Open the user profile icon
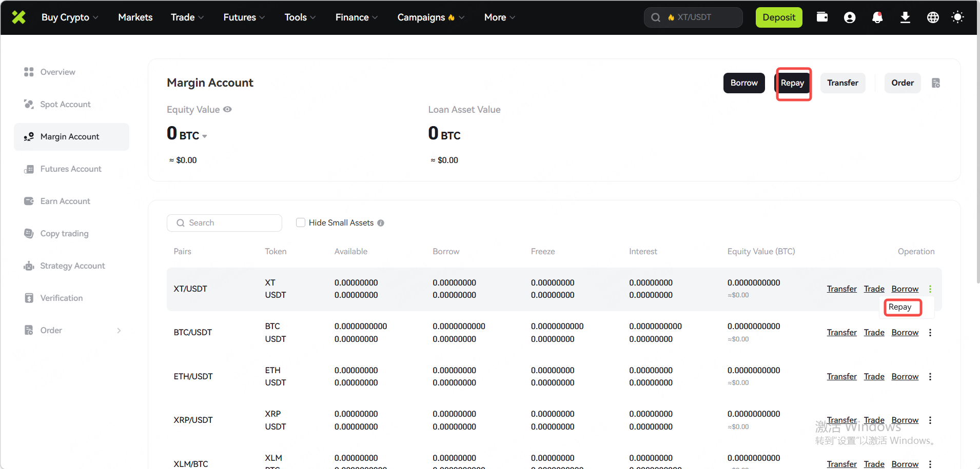This screenshot has height=469, width=980. [850, 17]
